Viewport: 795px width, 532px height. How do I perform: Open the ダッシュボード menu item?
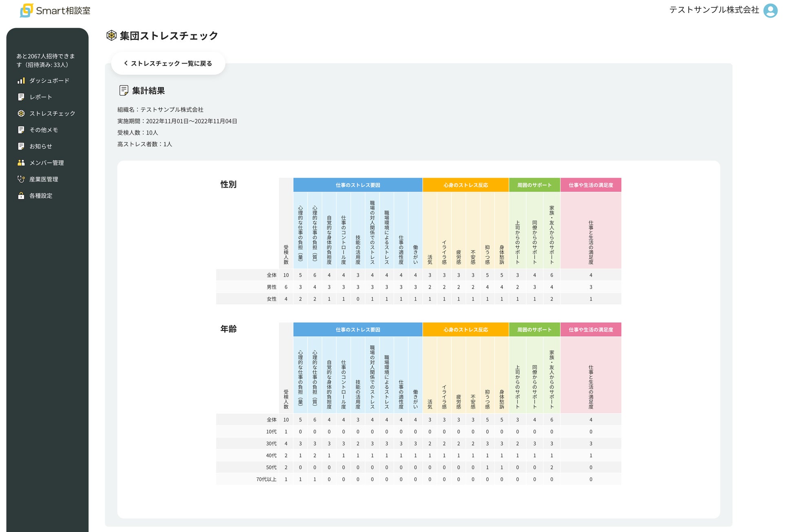click(49, 81)
